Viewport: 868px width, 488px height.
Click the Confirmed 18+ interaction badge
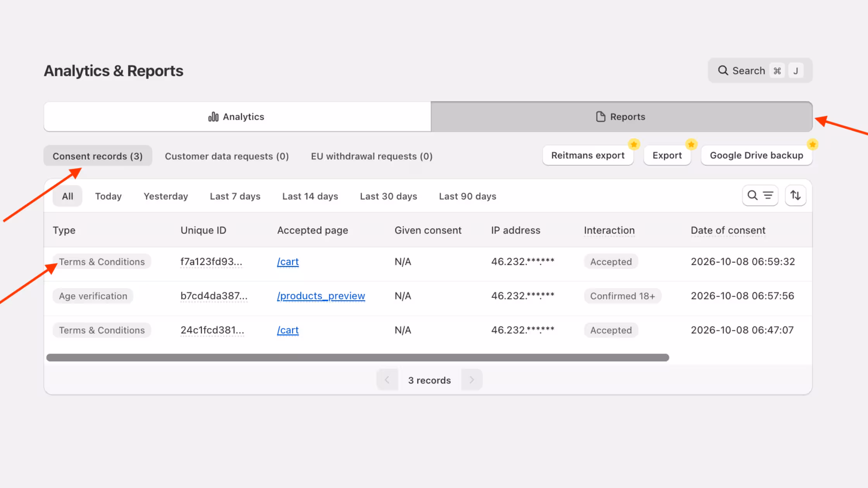pyautogui.click(x=622, y=296)
